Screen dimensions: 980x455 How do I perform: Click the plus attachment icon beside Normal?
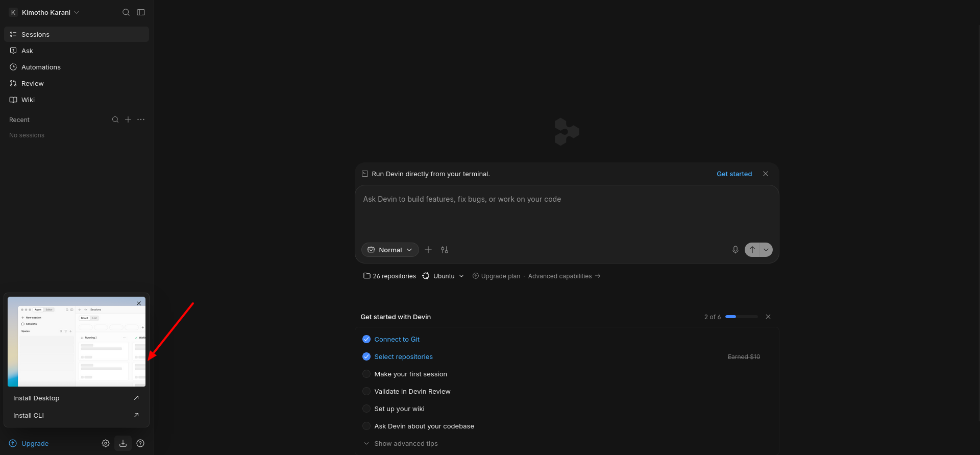point(428,250)
